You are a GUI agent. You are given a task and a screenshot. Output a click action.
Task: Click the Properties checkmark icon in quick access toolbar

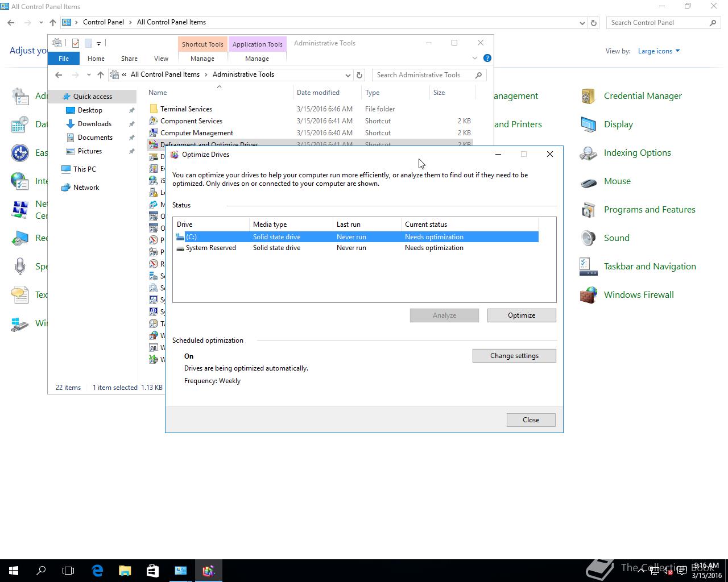tap(76, 43)
